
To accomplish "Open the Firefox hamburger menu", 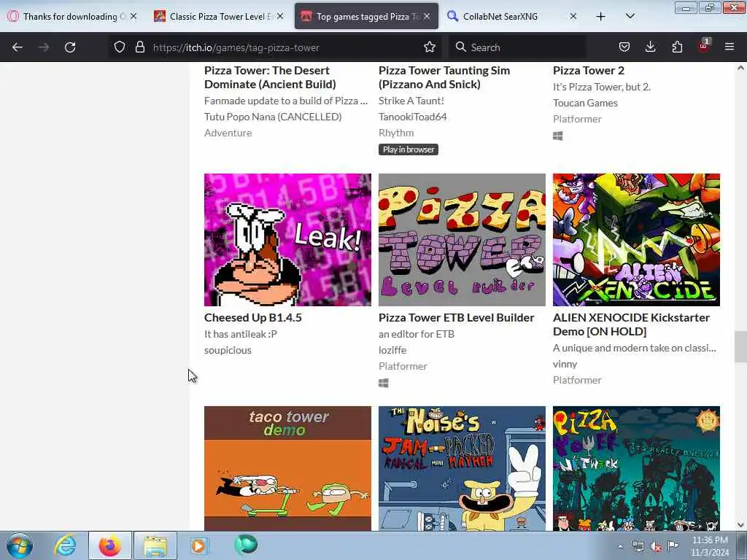I will coord(729,47).
